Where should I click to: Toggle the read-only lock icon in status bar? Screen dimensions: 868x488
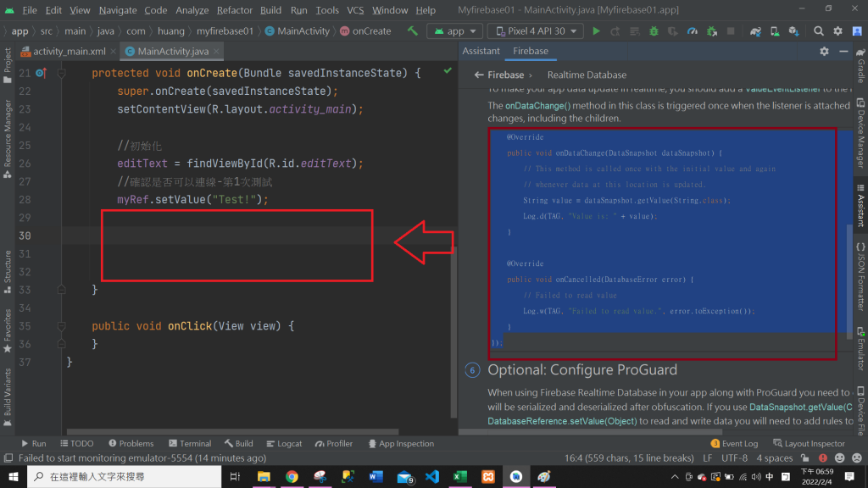tap(805, 458)
